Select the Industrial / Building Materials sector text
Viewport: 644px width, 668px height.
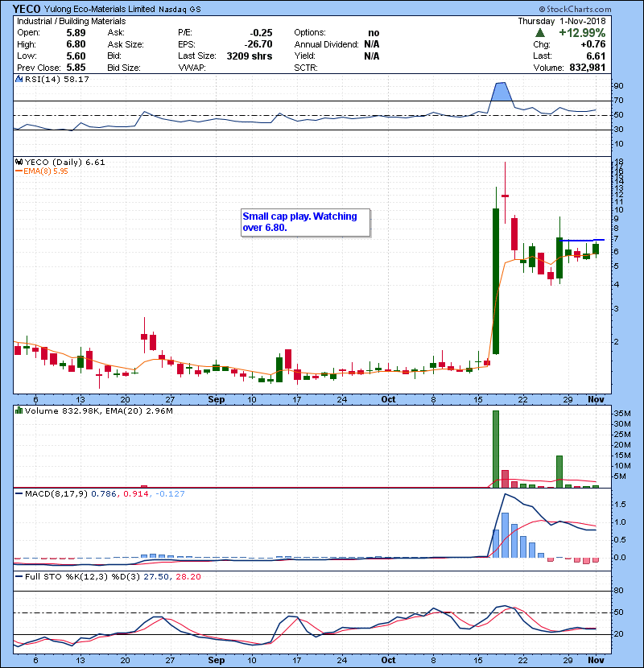(71, 21)
